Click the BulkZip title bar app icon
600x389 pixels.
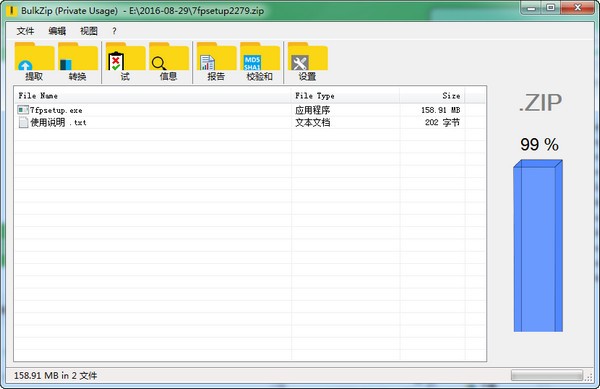coord(11,11)
